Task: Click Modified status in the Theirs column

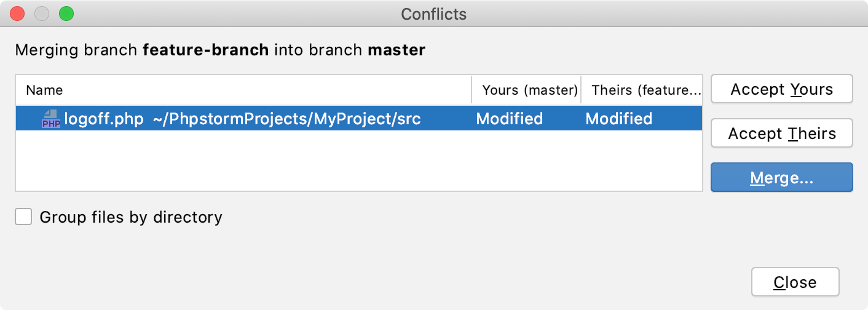Action: pyautogui.click(x=618, y=119)
